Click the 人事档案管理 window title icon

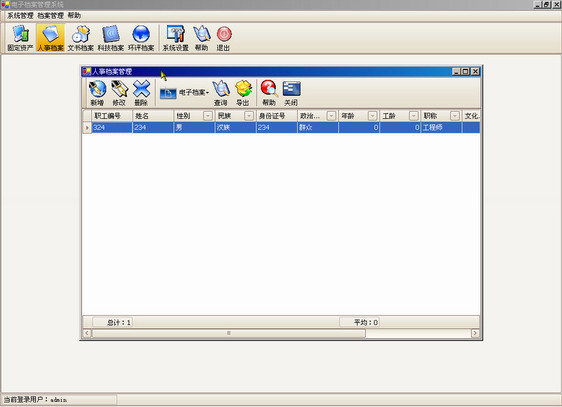[x=87, y=71]
